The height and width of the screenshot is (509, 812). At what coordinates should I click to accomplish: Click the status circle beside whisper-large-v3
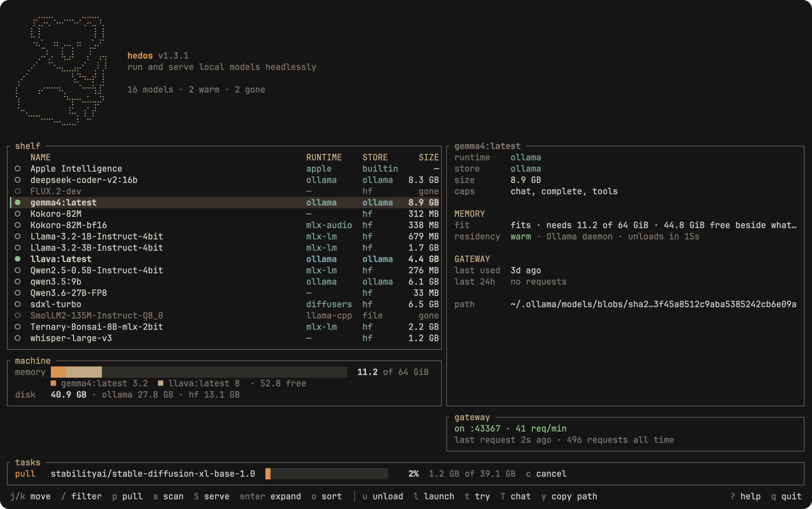17,338
